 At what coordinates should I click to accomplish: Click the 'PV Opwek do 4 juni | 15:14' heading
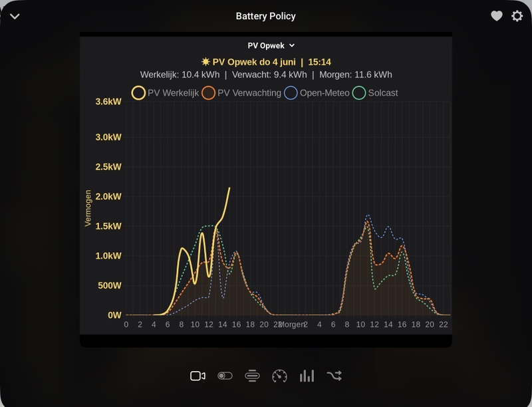pyautogui.click(x=266, y=62)
